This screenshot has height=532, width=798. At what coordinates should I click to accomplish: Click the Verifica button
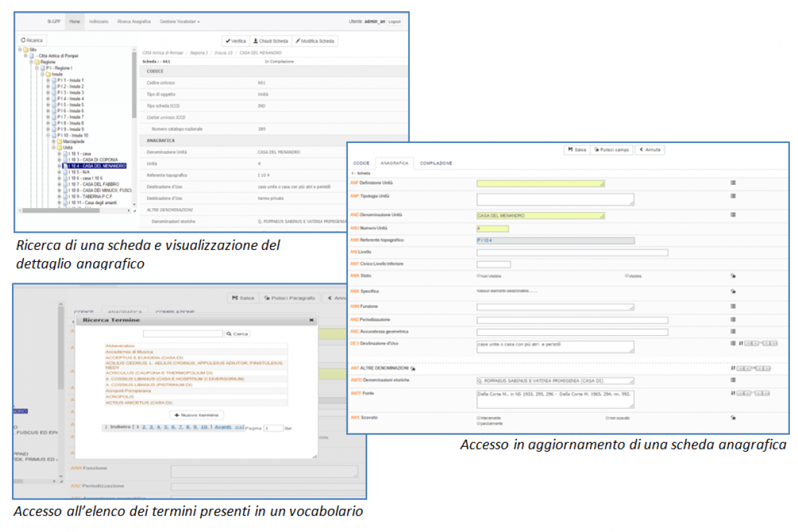pyautogui.click(x=236, y=41)
